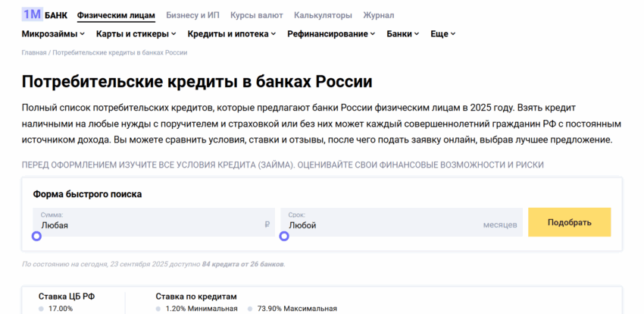Click the Срок slider handle
This screenshot has height=314, width=644.
click(x=284, y=236)
